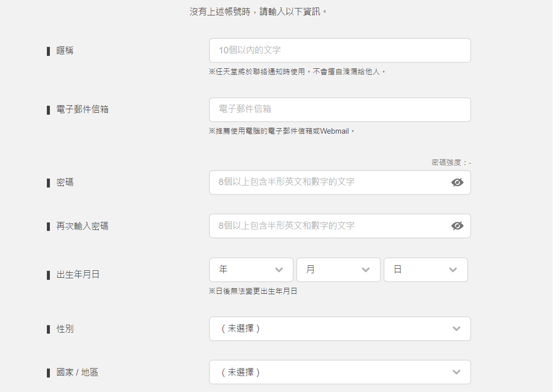Open the 國家 / 地區 dropdown

340,372
